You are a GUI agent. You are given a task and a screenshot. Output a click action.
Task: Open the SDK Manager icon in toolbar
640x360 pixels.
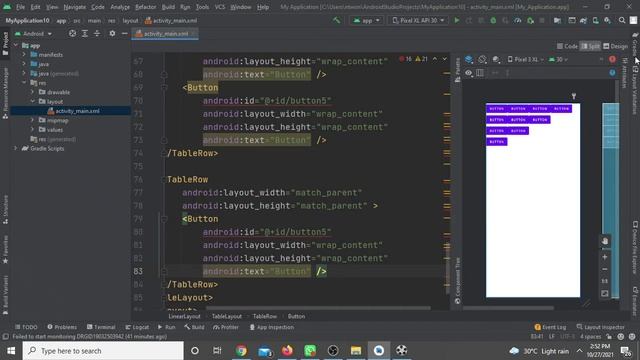[608, 20]
